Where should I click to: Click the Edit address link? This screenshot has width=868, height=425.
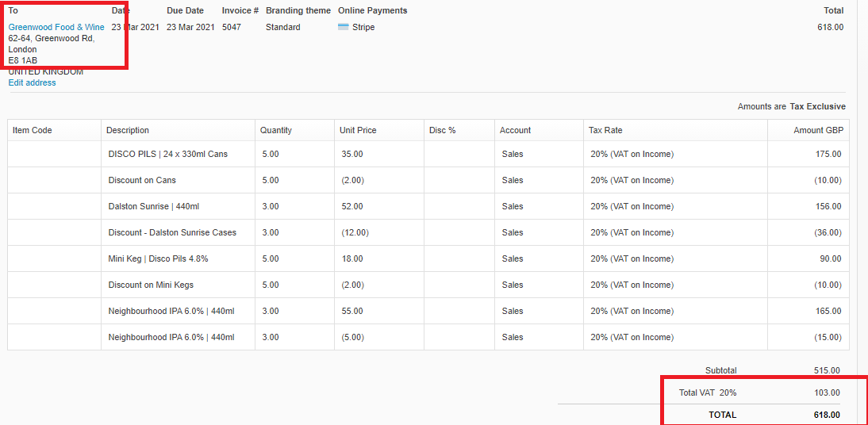(x=32, y=82)
